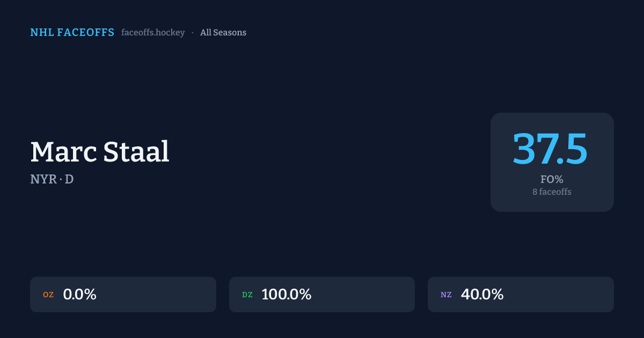
Task: Select the FO% label under 37.5
Action: (552, 179)
